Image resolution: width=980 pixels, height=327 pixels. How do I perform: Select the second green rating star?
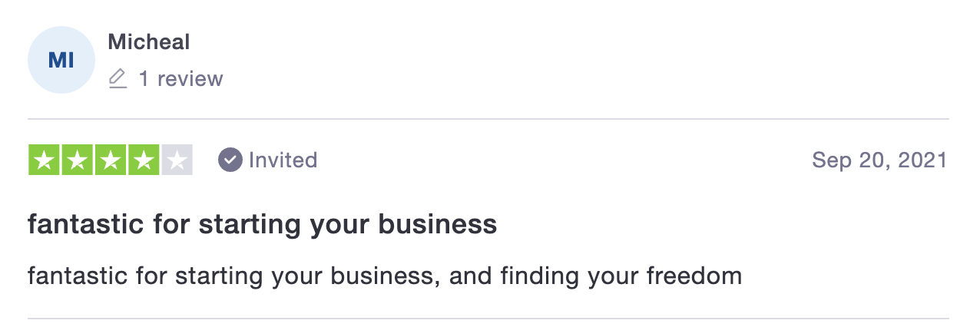tap(78, 160)
